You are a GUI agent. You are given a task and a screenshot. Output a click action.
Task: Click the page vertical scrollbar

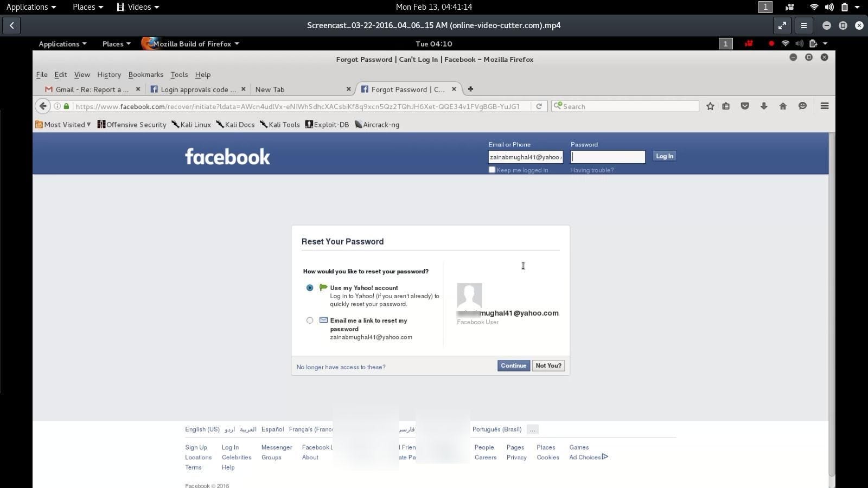[x=832, y=304]
